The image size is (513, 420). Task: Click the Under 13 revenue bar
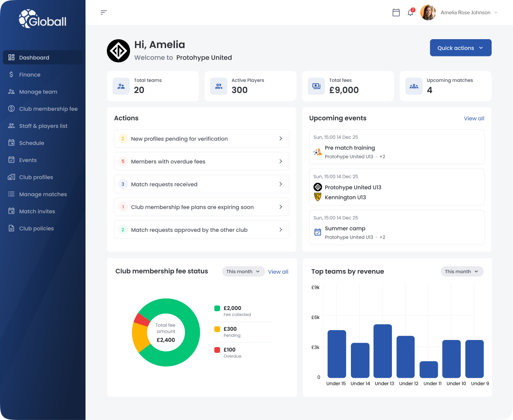[x=383, y=351]
